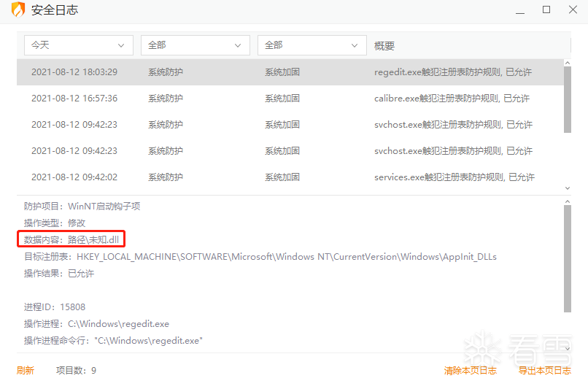Click the Huorong flame shield logo icon

(x=18, y=9)
